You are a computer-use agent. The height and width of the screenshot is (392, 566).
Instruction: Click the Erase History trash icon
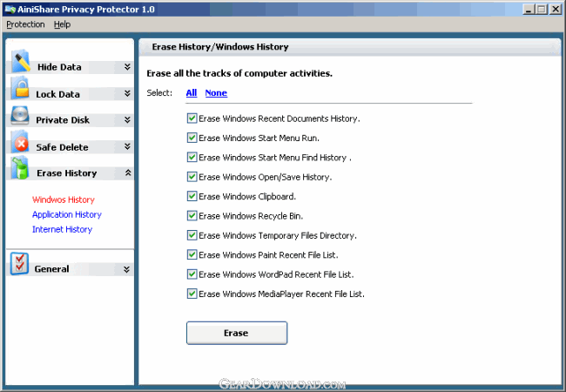[20, 170]
